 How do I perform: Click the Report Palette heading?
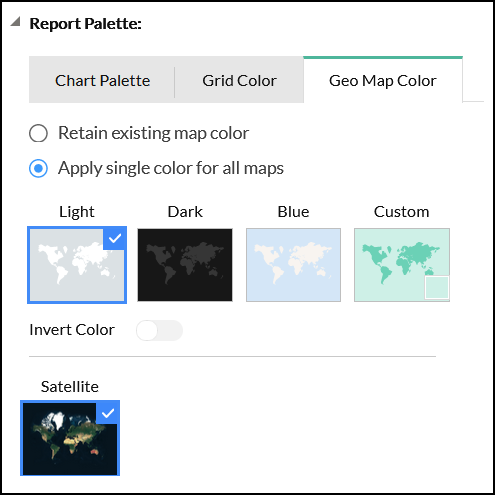86,23
